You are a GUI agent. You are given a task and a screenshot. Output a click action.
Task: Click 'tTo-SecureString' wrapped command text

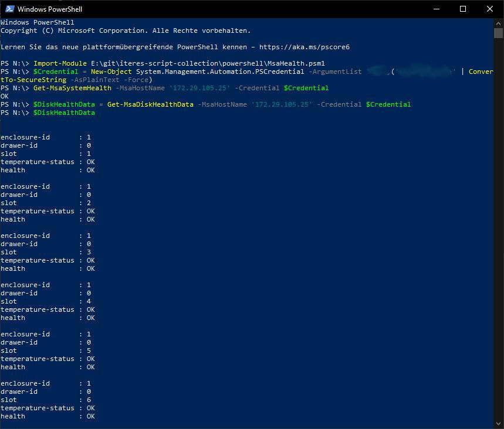coord(33,80)
